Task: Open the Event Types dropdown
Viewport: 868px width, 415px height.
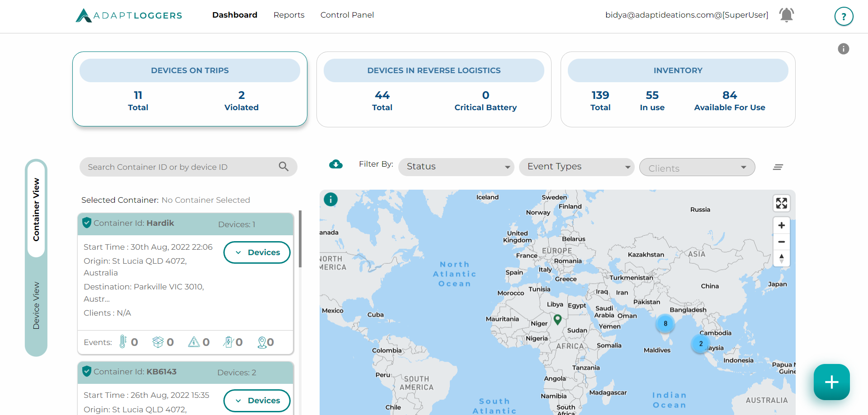Action: tap(577, 167)
